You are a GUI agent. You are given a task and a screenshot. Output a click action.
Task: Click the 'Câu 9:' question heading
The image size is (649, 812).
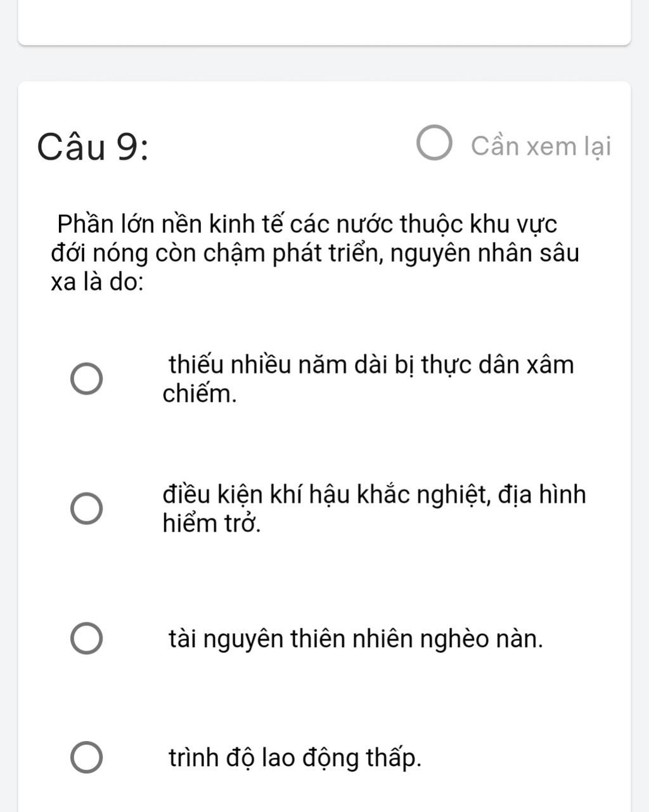(93, 147)
